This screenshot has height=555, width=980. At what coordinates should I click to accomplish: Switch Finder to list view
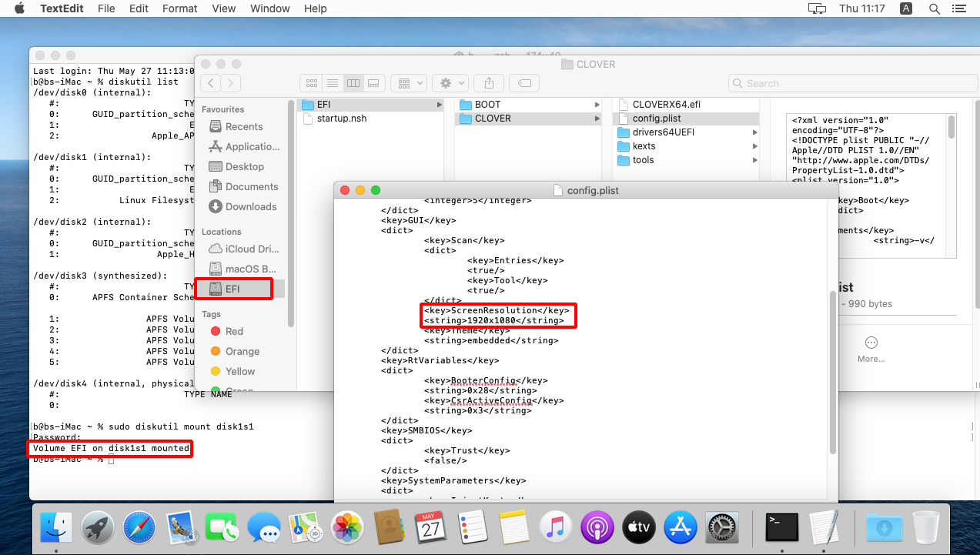pyautogui.click(x=333, y=83)
